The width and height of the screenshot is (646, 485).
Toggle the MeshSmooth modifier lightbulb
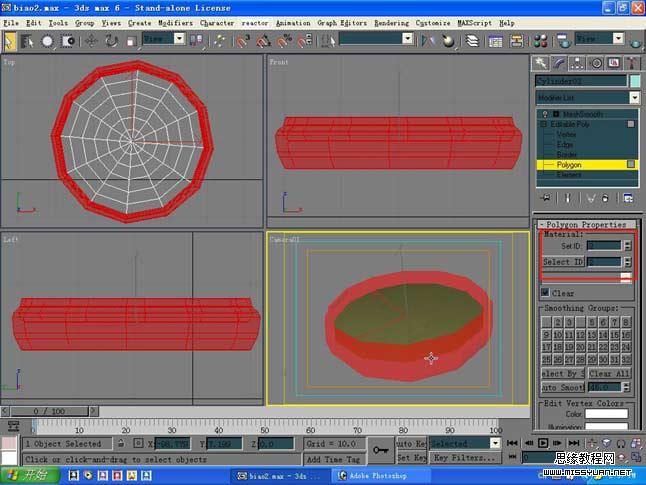(545, 114)
